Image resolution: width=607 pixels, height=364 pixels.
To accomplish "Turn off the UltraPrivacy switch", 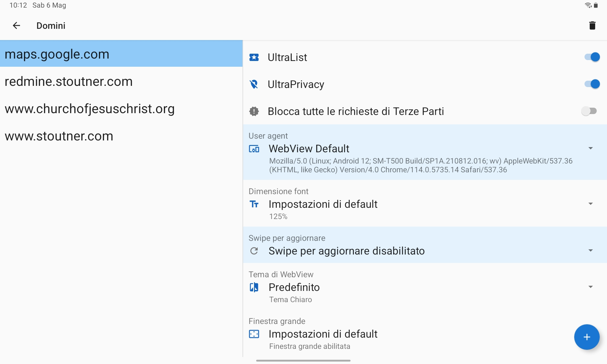I will [x=592, y=84].
